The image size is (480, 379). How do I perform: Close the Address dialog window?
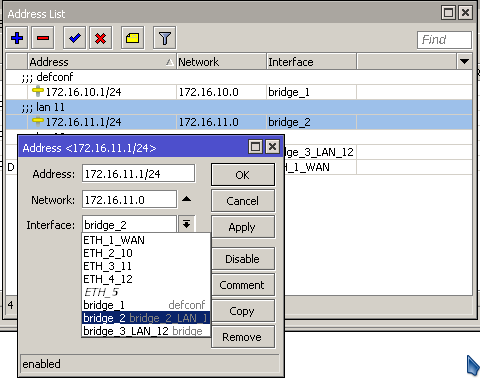pyautogui.click(x=272, y=147)
